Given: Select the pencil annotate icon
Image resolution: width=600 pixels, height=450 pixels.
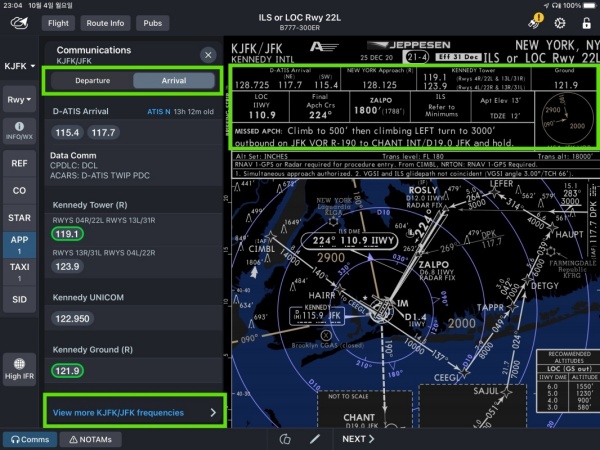Looking at the screenshot, I should (x=315, y=439).
